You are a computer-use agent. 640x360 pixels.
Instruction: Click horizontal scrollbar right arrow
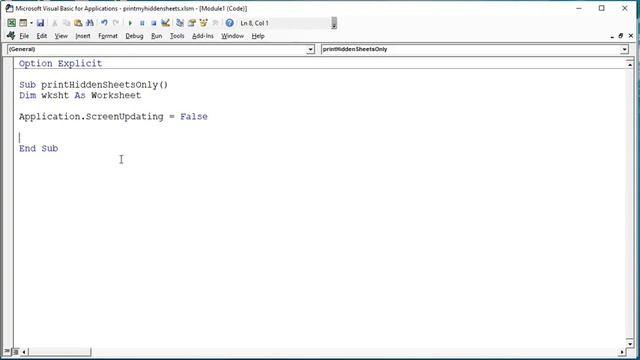coord(622,351)
